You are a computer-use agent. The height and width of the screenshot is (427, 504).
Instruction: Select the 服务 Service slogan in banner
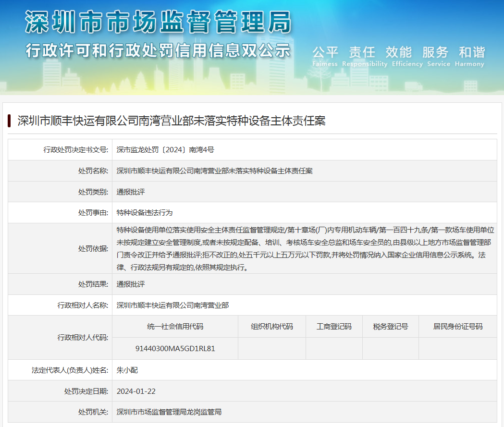[x=439, y=57]
